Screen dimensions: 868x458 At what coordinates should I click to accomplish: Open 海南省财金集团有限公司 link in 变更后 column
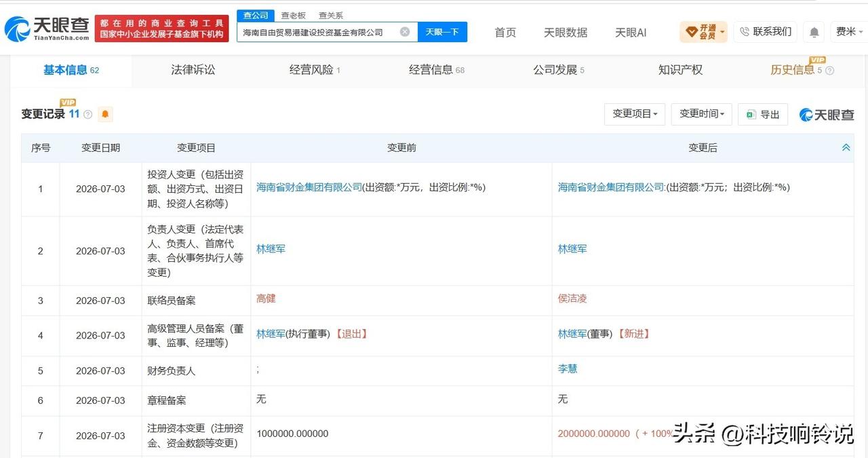pyautogui.click(x=611, y=187)
